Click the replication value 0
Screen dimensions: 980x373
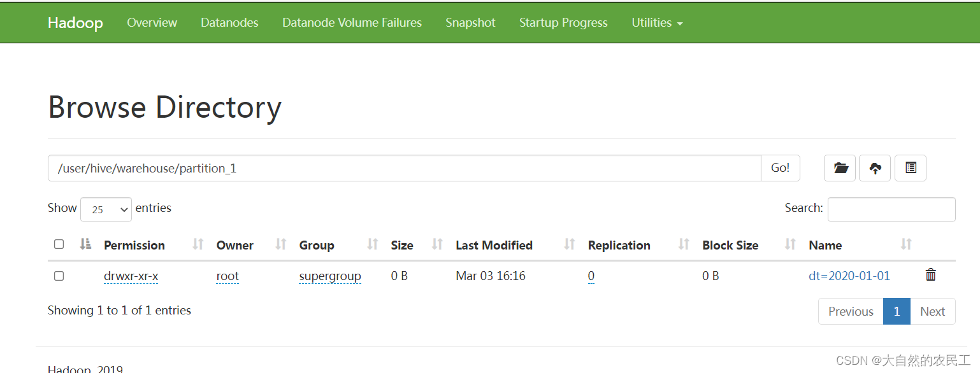(x=591, y=276)
